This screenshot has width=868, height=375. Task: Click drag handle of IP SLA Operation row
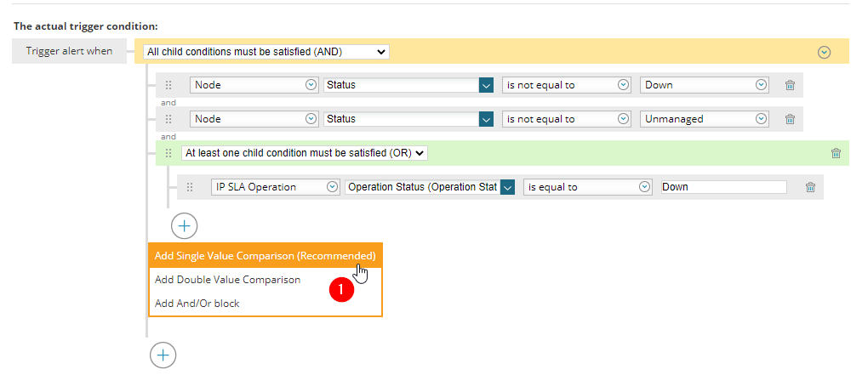190,187
